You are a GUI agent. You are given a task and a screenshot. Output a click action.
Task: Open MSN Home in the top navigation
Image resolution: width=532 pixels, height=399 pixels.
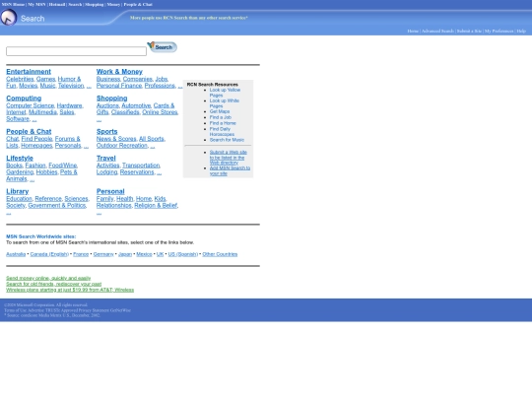[x=13, y=4]
